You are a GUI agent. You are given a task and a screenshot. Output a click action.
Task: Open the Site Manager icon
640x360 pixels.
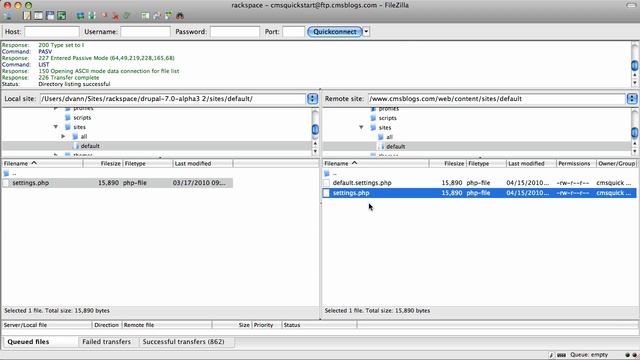tap(7, 16)
